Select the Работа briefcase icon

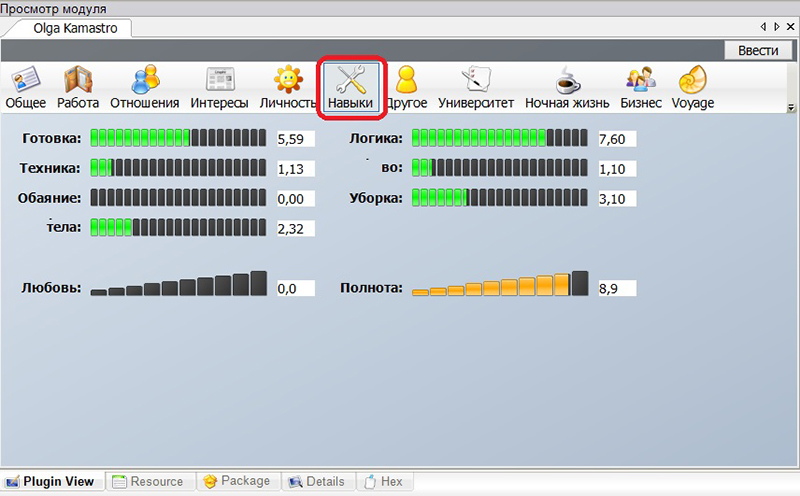[78, 80]
